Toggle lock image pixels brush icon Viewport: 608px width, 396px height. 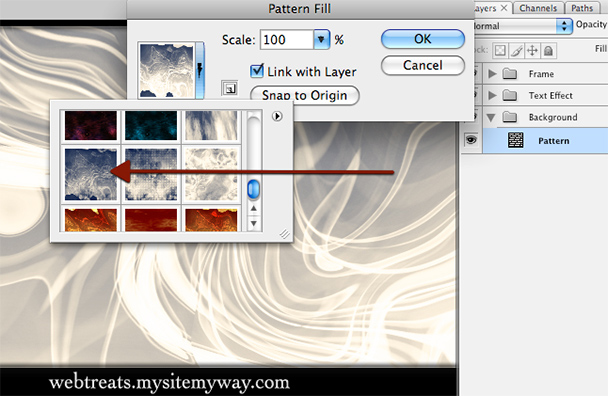516,50
